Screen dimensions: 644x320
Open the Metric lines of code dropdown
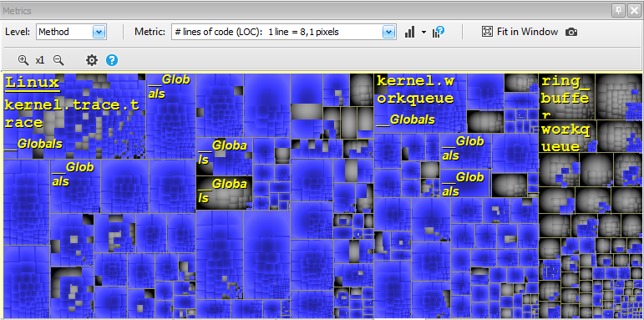[x=284, y=32]
